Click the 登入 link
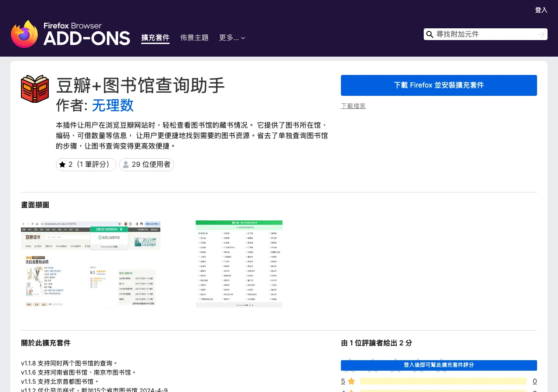Screen dimensions: 558x392 pyautogui.click(x=541, y=10)
